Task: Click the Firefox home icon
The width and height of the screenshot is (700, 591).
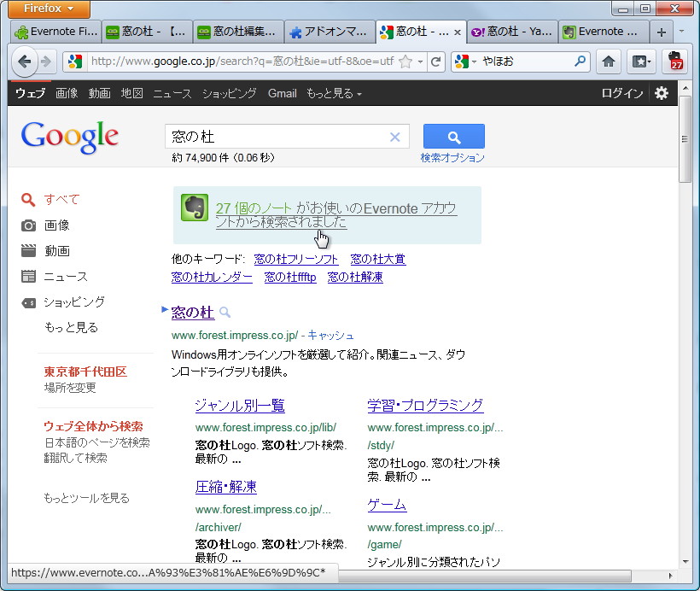Action: pos(607,61)
